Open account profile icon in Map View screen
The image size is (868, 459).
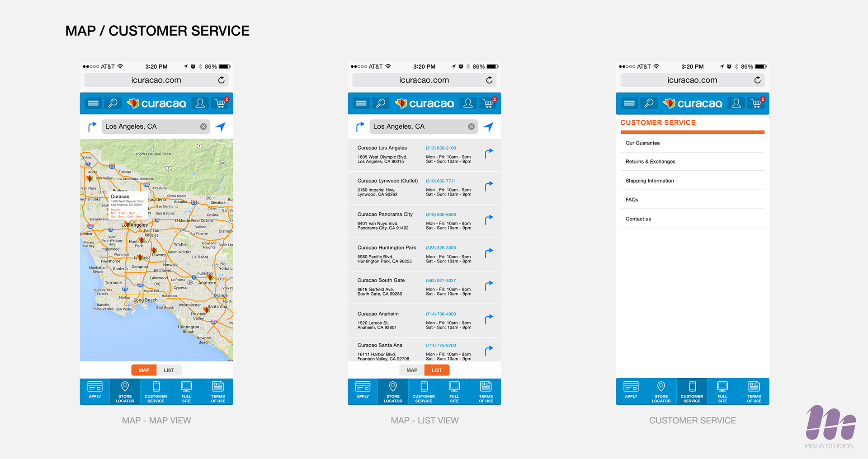coord(200,103)
